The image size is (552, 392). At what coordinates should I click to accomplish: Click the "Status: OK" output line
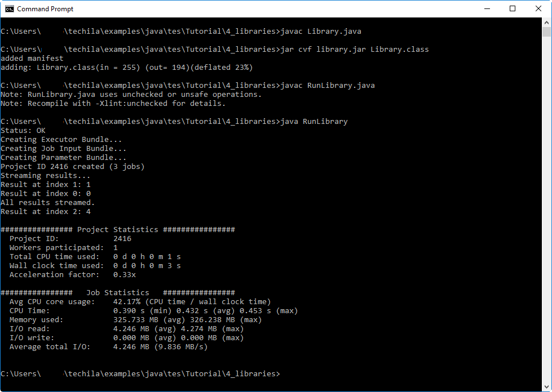[x=23, y=131]
